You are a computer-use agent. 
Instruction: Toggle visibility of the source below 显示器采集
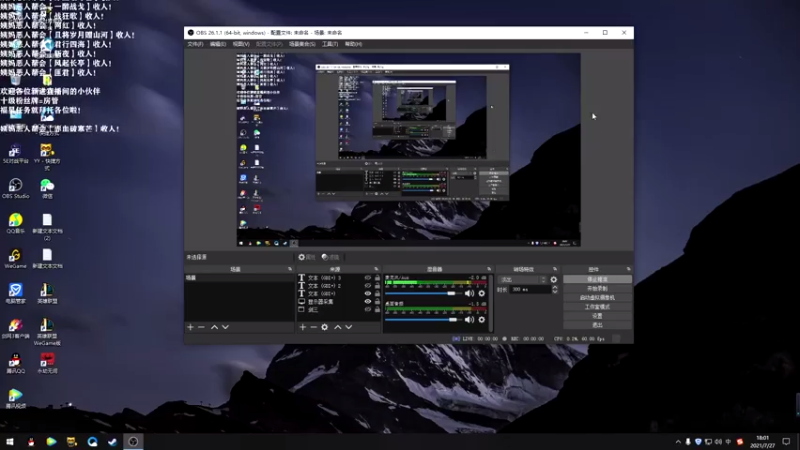click(367, 309)
